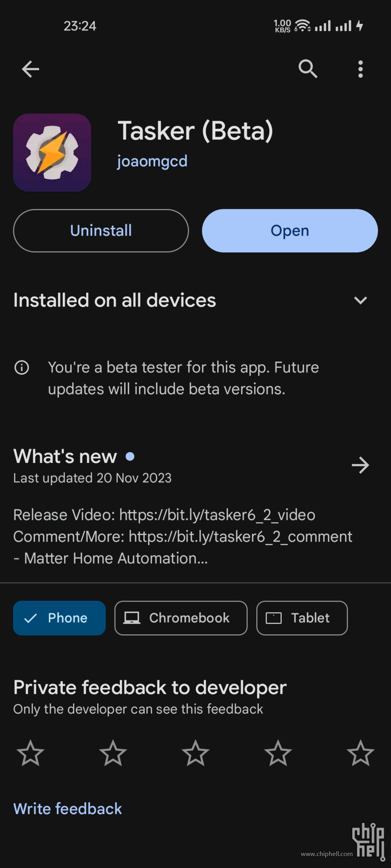Uninstall the Tasker app
Image resolution: width=391 pixels, height=868 pixels.
[101, 230]
